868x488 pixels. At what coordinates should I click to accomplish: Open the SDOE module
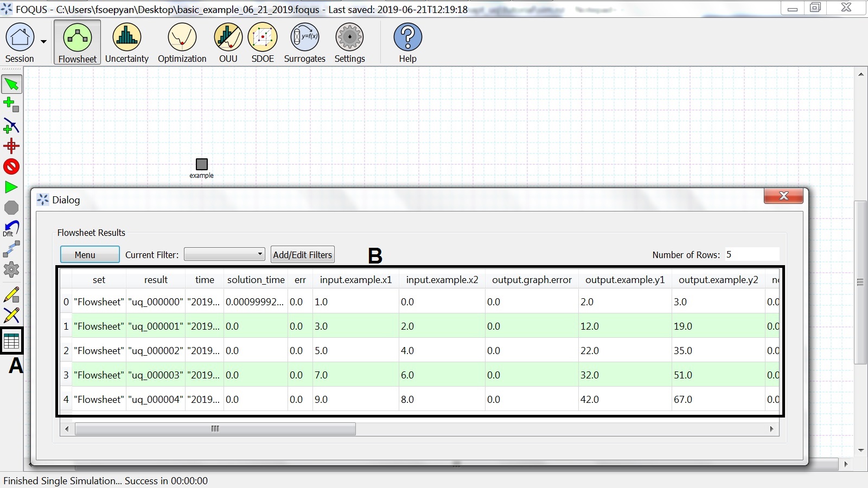pyautogui.click(x=263, y=42)
